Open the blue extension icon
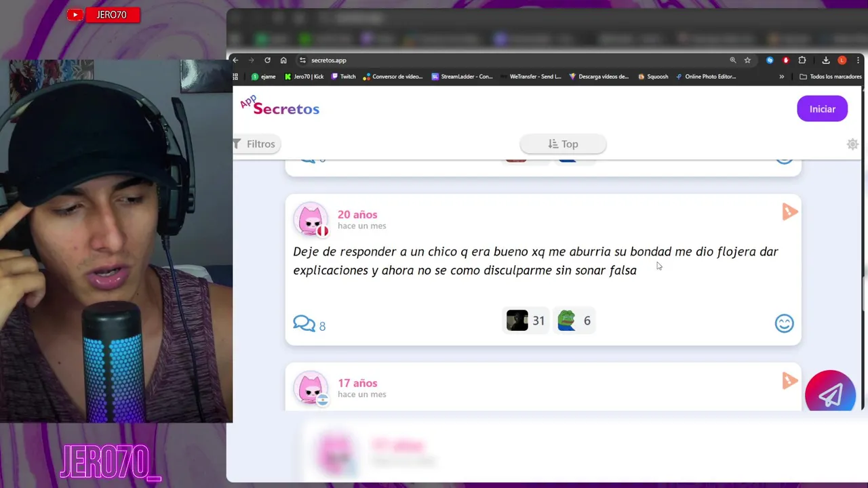This screenshot has width=868, height=488. click(770, 60)
